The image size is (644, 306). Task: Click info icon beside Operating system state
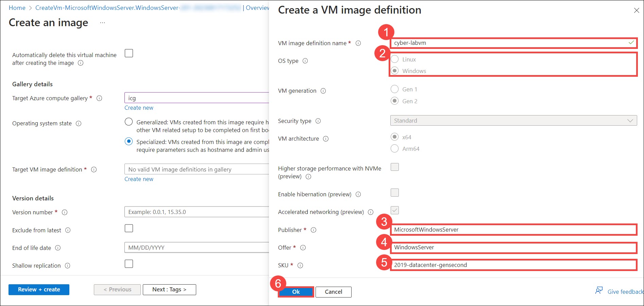[x=79, y=123]
